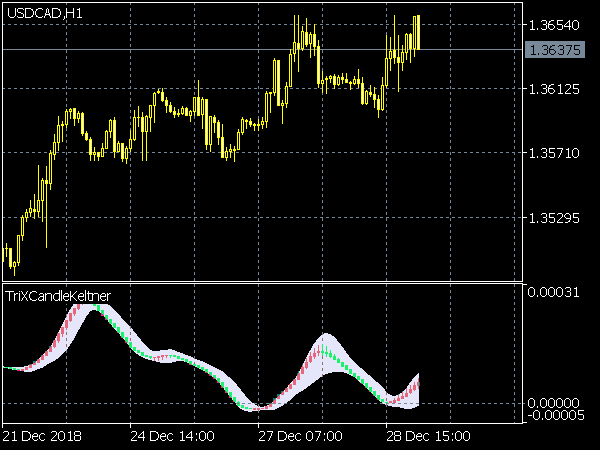Click indicator scale value 0.00031
The height and width of the screenshot is (450, 600).
[553, 292]
